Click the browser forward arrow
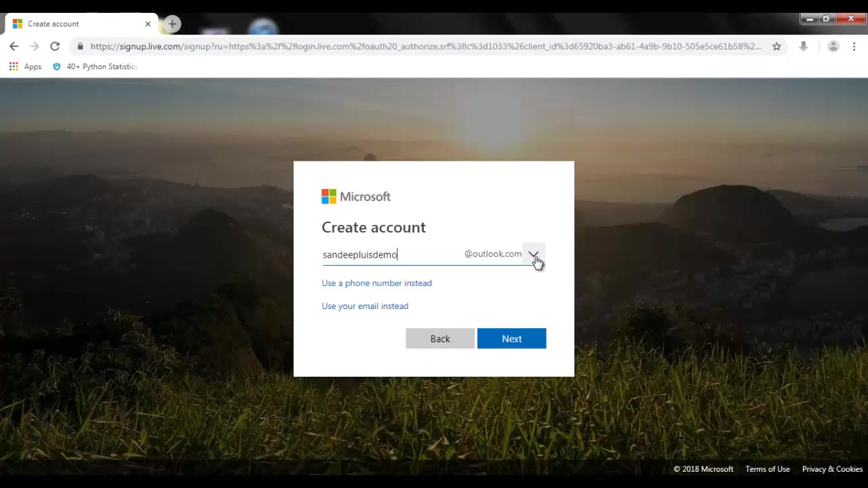Screen dimensions: 868x488 (x=35, y=46)
